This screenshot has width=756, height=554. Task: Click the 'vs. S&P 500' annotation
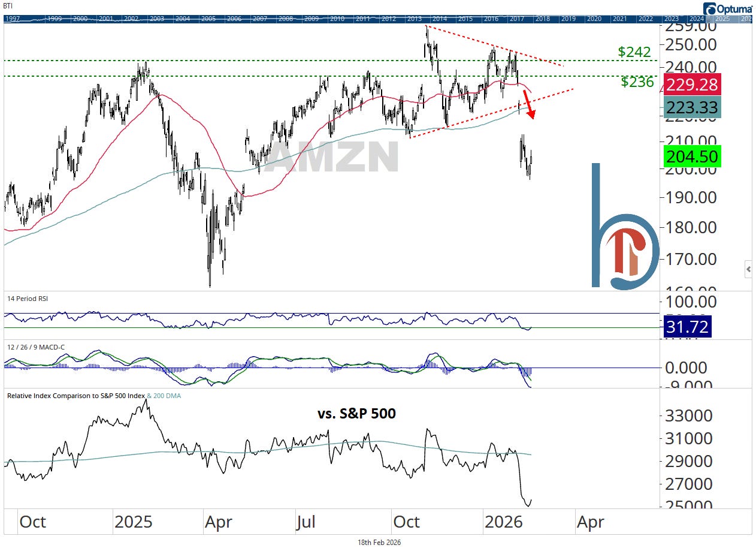356,413
